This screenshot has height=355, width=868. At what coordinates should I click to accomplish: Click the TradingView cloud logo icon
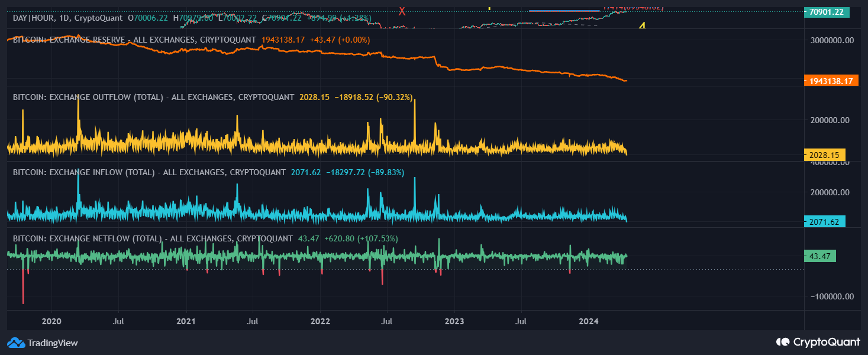tap(15, 343)
